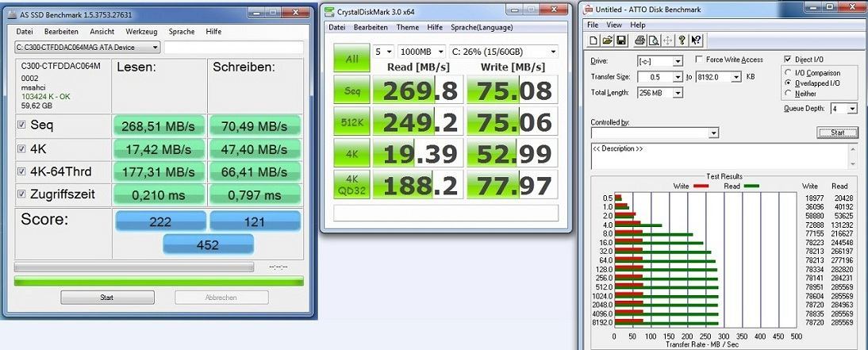868x350 pixels.
Task: Click the AS SSD Benchmark title bar icon
Action: [12, 14]
